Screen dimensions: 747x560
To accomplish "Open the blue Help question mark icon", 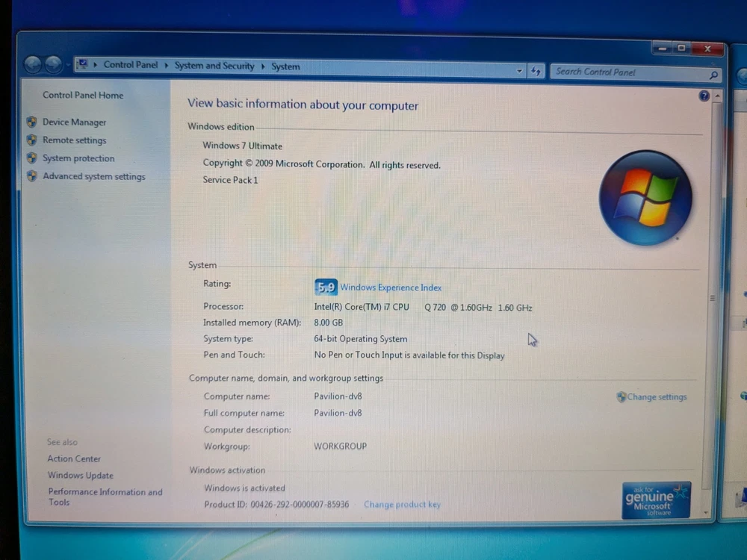I will tap(704, 96).
